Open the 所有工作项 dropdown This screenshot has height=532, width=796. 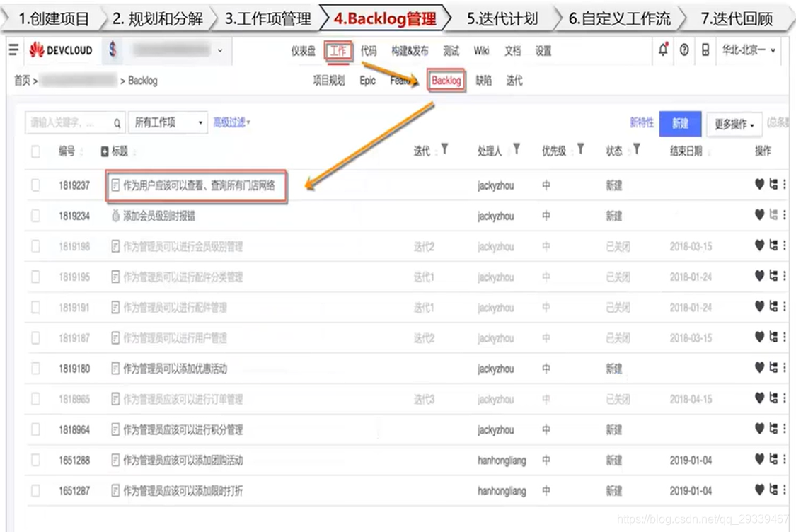(x=168, y=122)
